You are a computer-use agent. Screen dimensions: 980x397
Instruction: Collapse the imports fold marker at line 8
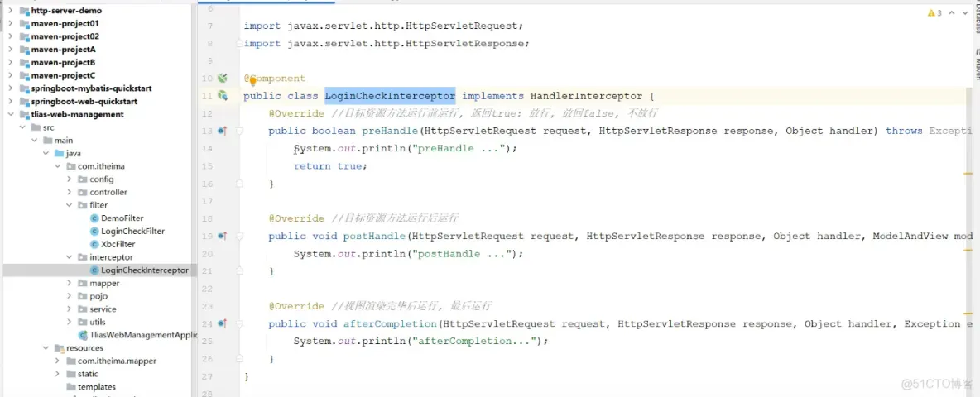pyautogui.click(x=239, y=44)
